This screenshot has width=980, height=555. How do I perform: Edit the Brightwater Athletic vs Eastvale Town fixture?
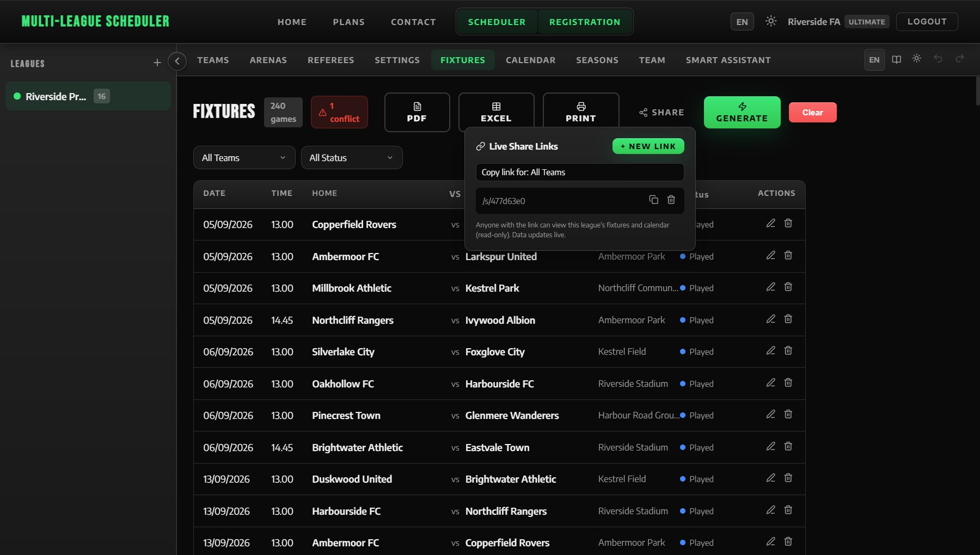pyautogui.click(x=770, y=447)
